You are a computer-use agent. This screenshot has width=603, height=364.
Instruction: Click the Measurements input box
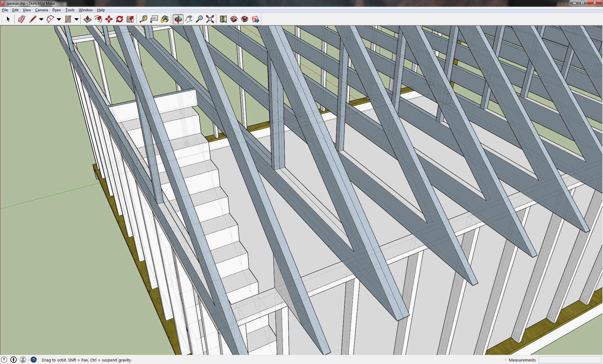click(x=570, y=360)
